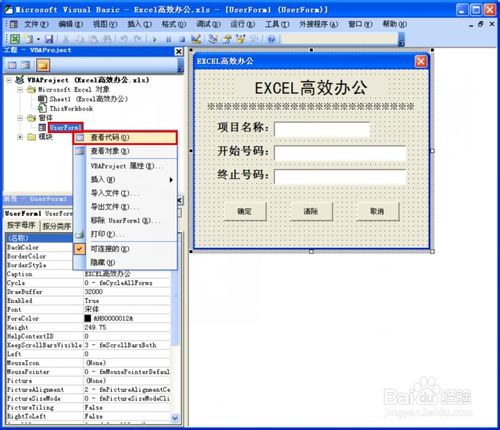Select Sheet1 (Excel高效办公) in tree
Viewport: 500px width, 430px height.
88,99
